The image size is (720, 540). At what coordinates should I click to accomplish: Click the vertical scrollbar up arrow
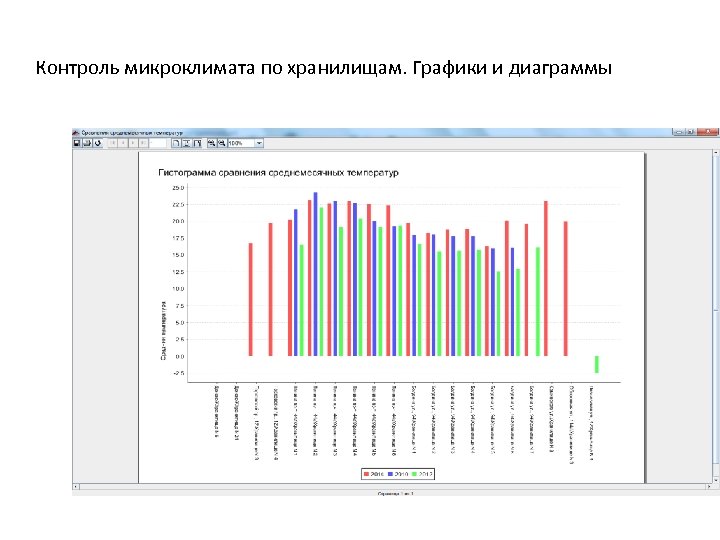716,152
